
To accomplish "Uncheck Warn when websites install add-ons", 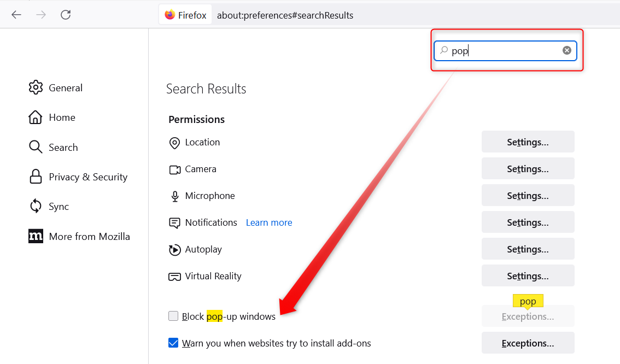I will pyautogui.click(x=173, y=343).
